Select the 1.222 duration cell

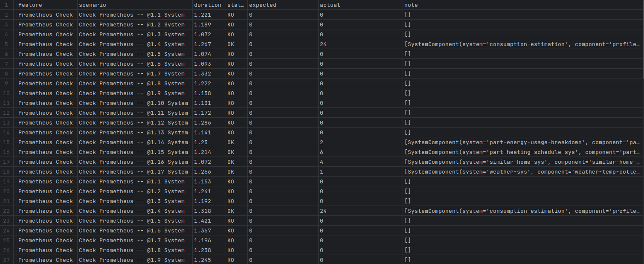tap(202, 84)
